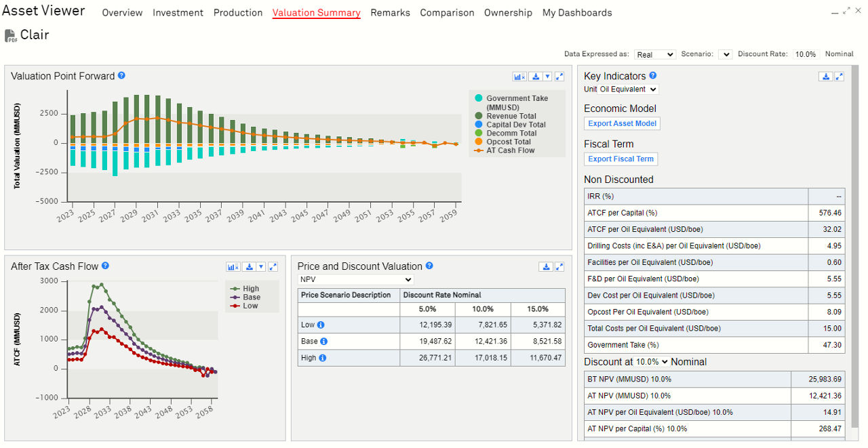Image resolution: width=868 pixels, height=448 pixels.
Task: Open info for the Base price scenario
Action: tap(324, 342)
